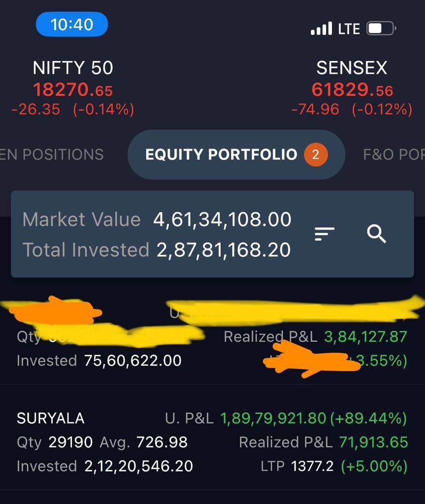Viewport: 425px width, 504px height.
Task: Open the F&O Portfolio tab
Action: click(393, 155)
